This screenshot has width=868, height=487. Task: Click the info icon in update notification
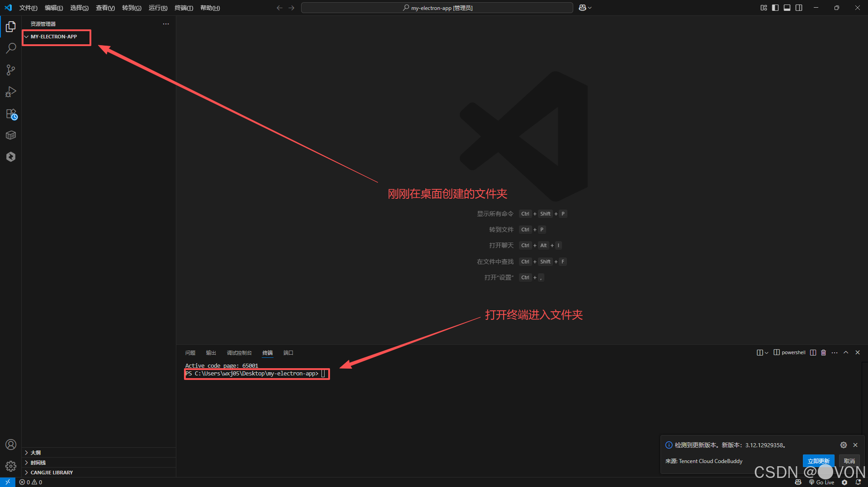[669, 445]
